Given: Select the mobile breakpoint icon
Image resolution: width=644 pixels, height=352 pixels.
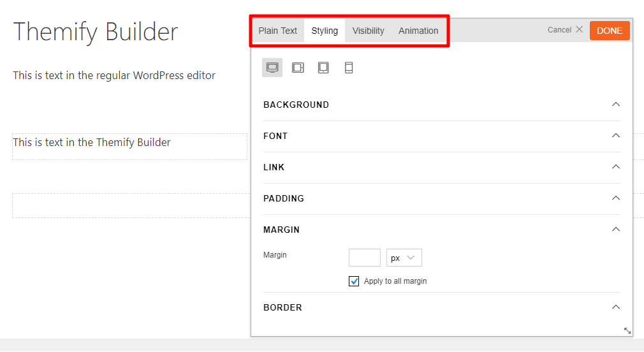Looking at the screenshot, I should [x=349, y=68].
